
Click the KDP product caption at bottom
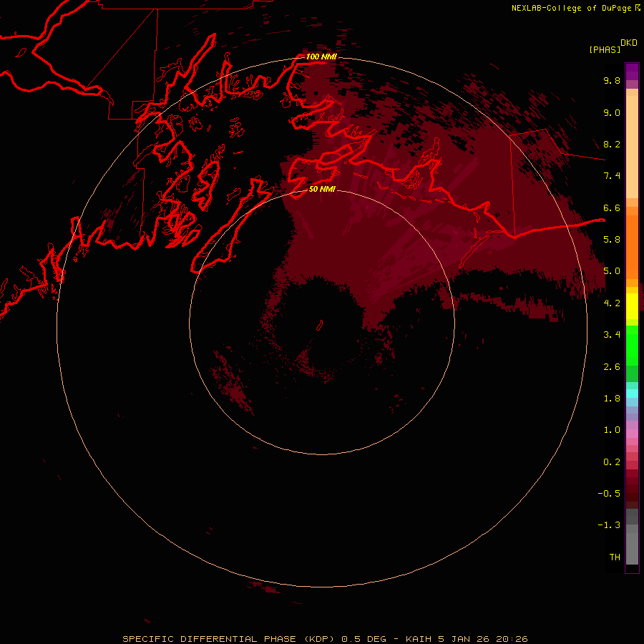[x=325, y=639]
